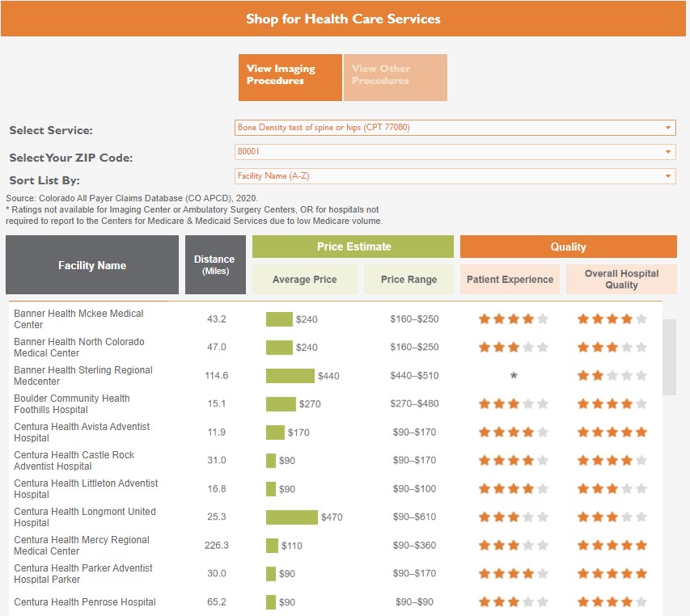Click the facility list vertical scrollbar
690x616 pixels.
pyautogui.click(x=669, y=357)
